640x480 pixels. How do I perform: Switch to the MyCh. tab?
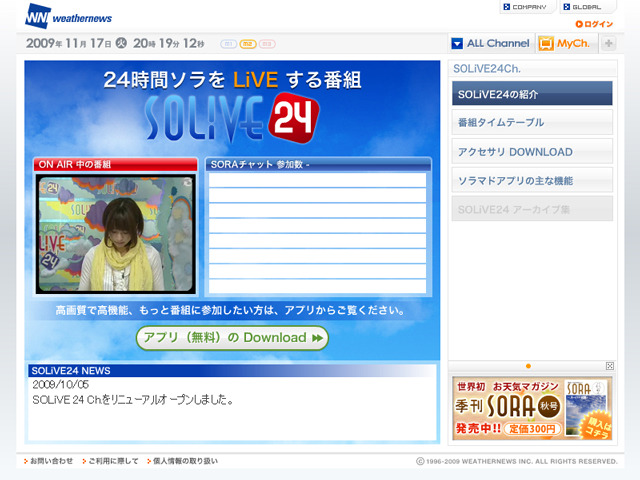[567, 43]
